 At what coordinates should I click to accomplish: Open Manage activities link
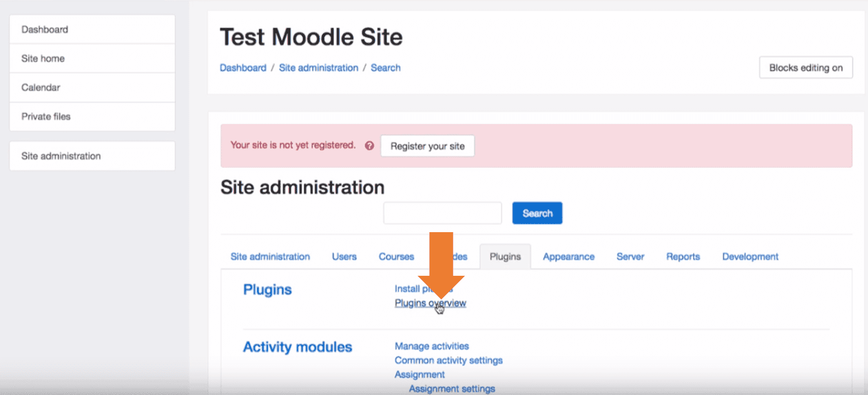[x=432, y=346]
